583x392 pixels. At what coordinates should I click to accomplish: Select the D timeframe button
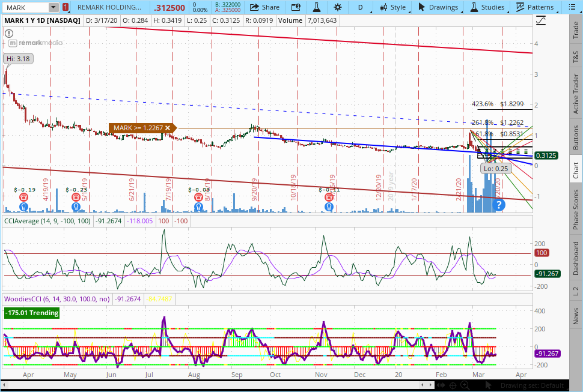360,7
